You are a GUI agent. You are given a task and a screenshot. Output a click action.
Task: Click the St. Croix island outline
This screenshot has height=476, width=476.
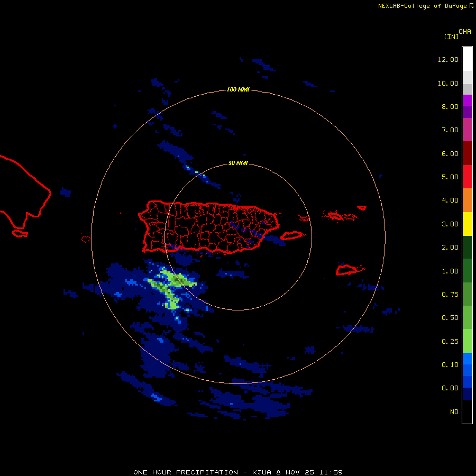click(350, 270)
